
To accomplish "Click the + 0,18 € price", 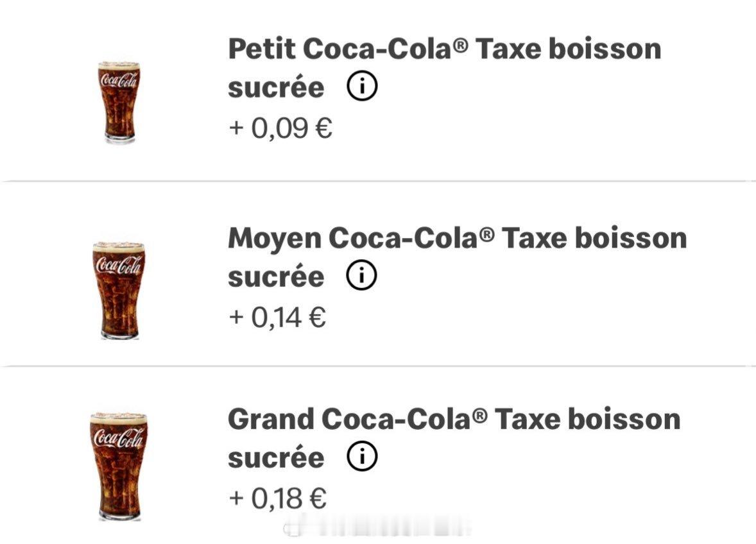I will 277,498.
